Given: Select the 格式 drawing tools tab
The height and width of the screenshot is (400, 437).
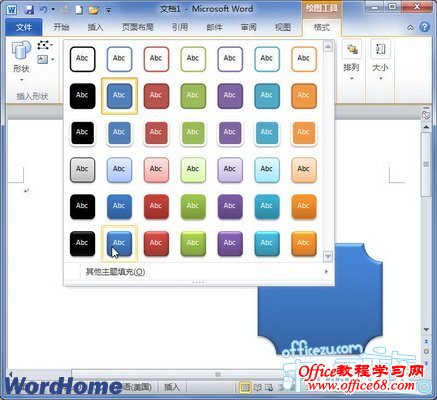Looking at the screenshot, I should click(322, 27).
